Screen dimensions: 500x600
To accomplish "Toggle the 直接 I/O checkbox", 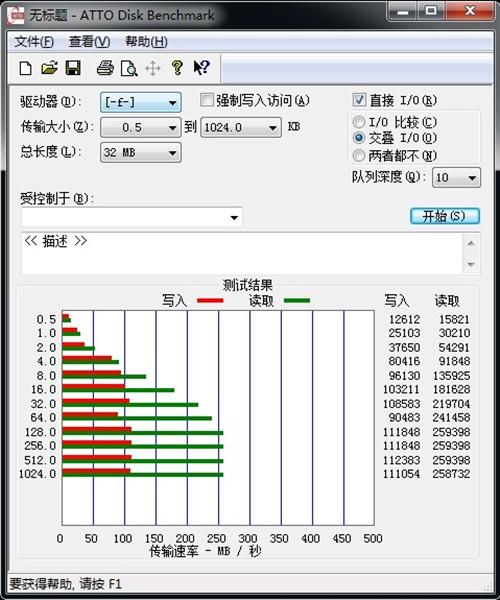I will click(x=359, y=100).
